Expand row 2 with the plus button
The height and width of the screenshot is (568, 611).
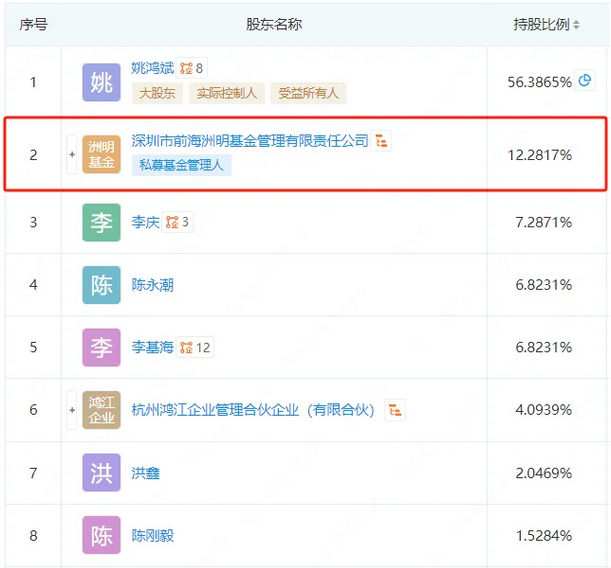[72, 155]
